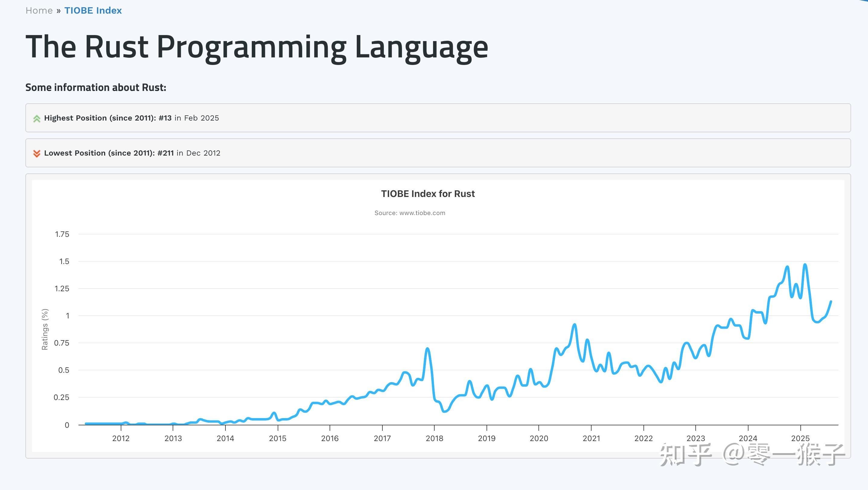
Task: Click the 0.5 y-axis label
Action: [64, 370]
